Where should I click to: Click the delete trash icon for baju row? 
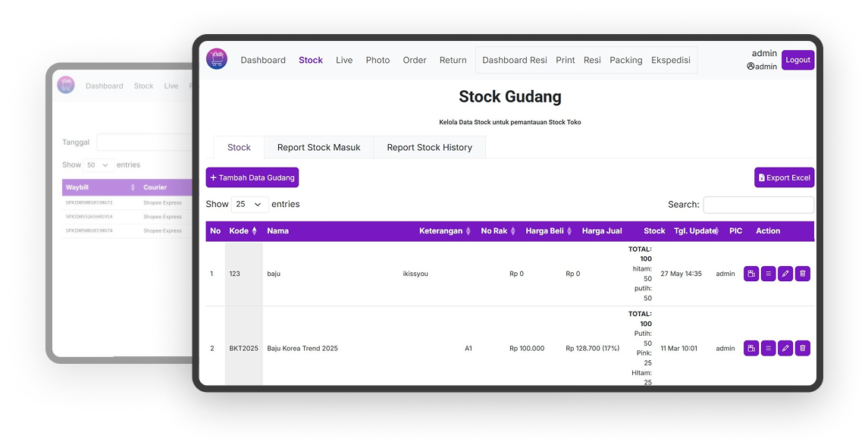coord(803,274)
